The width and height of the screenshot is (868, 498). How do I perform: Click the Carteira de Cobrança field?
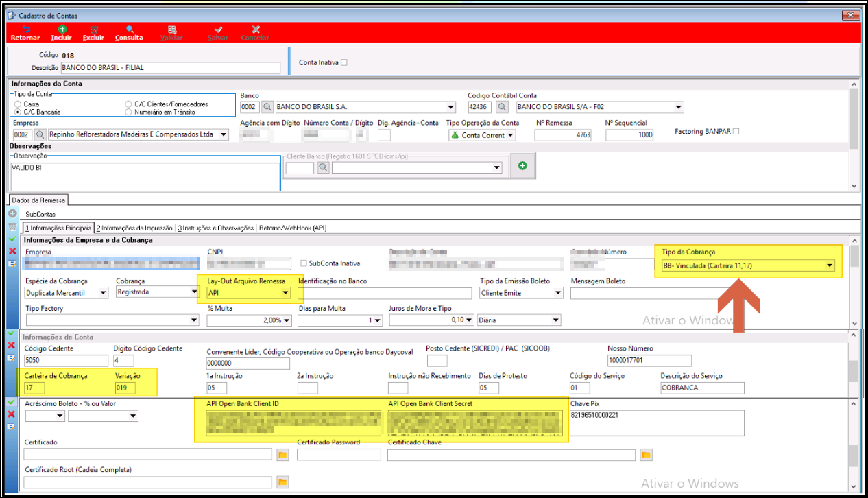pyautogui.click(x=34, y=388)
